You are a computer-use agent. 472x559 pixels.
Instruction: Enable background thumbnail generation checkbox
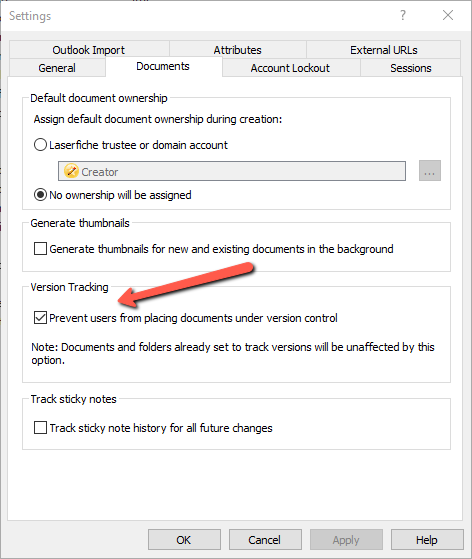(x=40, y=248)
